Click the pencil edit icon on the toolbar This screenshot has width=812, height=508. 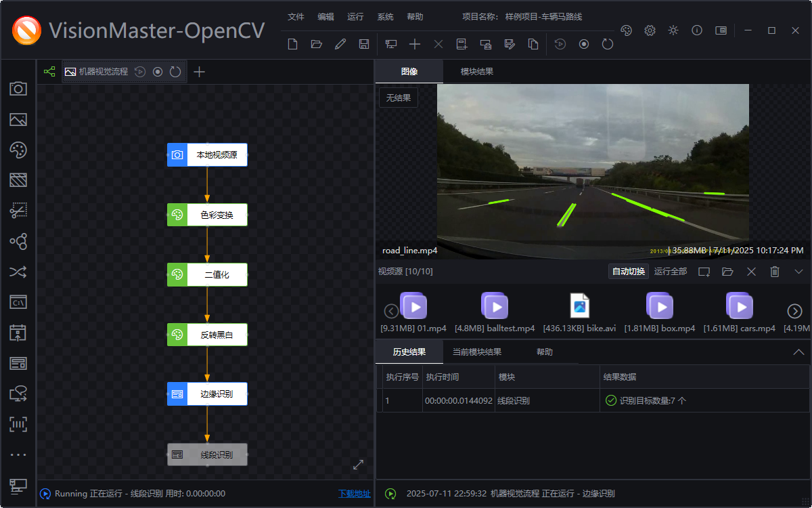pos(340,43)
